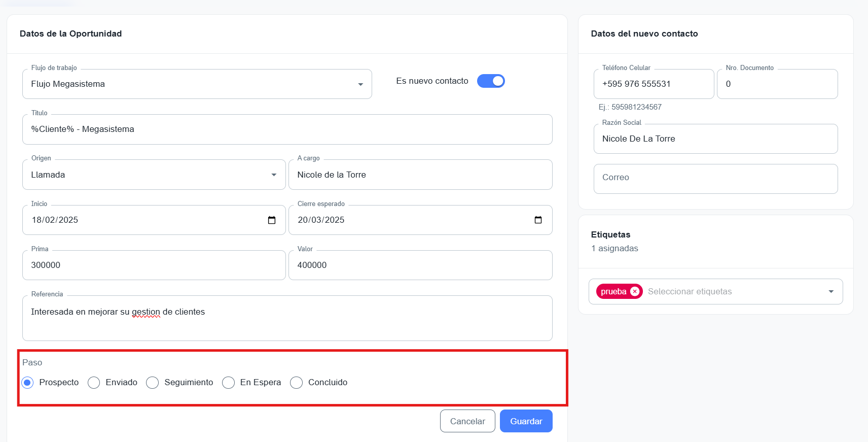Expand the Seleccionar etiquetas dropdown
The height and width of the screenshot is (442, 868).
(830, 292)
